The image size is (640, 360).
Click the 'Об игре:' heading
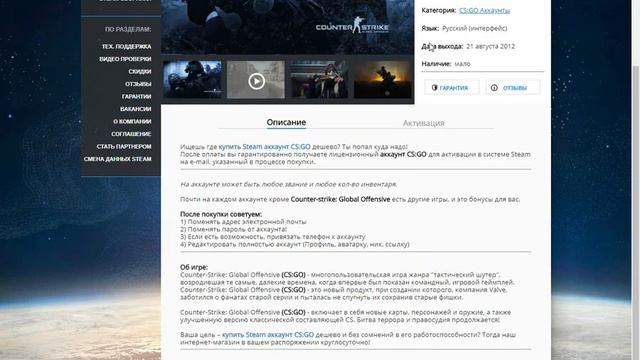194,267
